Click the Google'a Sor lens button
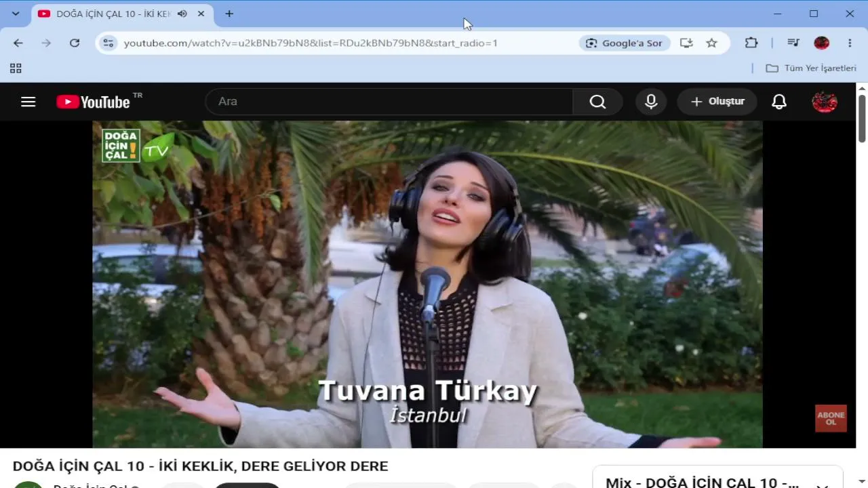868x488 pixels. coord(625,43)
